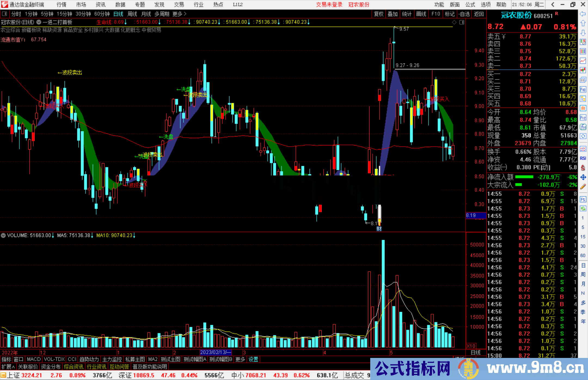Open the 窗口 selector at bottom bar
Image resolution: width=588 pixels, height=380 pixels.
[x=18, y=359]
